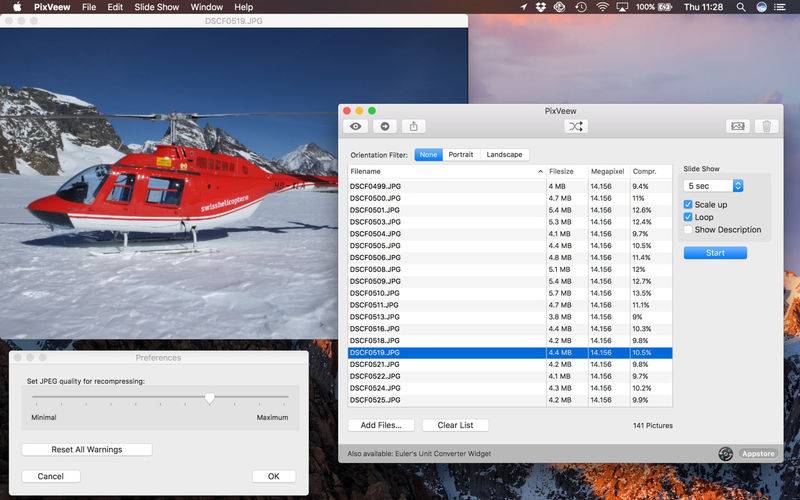
Task: Select the row DSCF0525.JPG
Action: tap(510, 400)
